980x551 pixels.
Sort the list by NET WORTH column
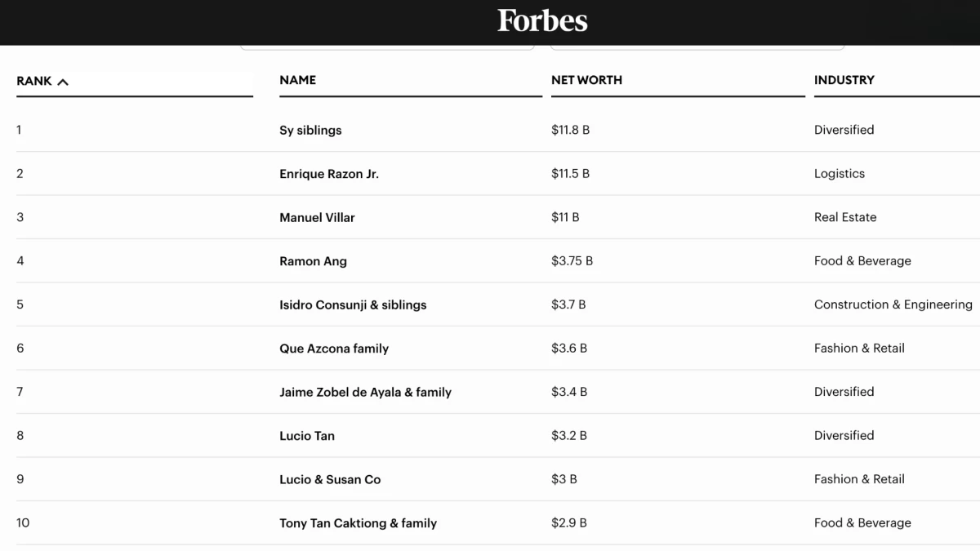click(x=586, y=80)
